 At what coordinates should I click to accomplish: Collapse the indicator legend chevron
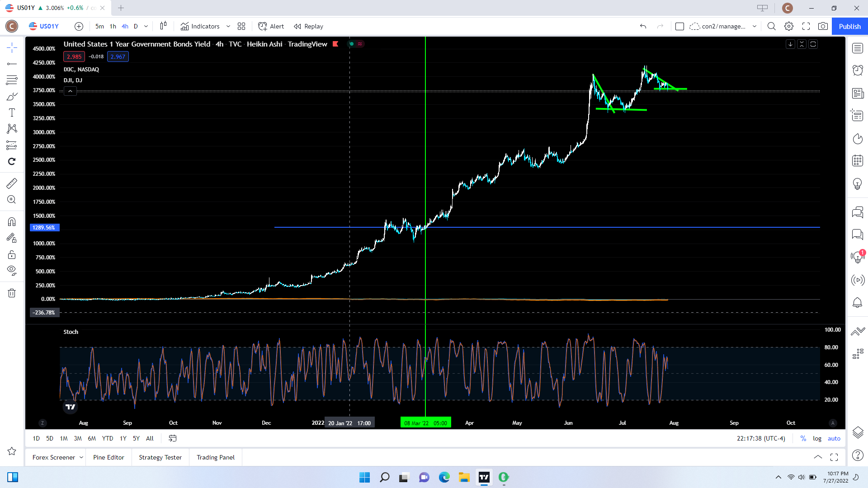tap(70, 91)
